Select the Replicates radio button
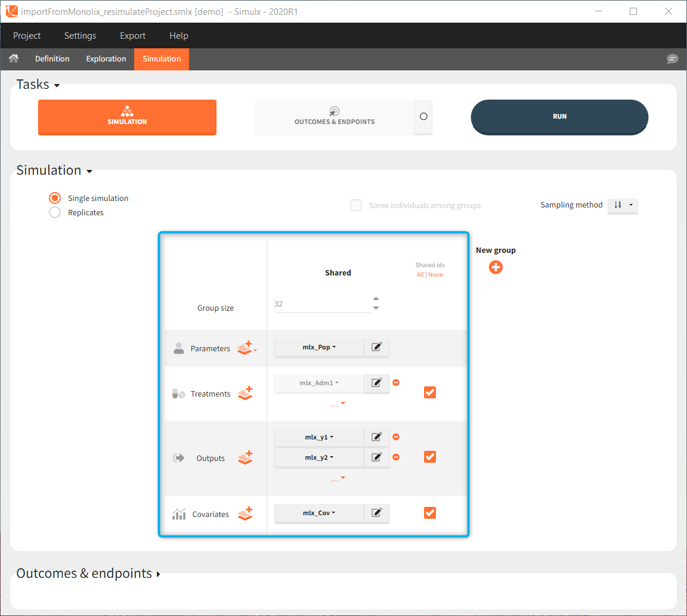Image resolution: width=687 pixels, height=616 pixels. pyautogui.click(x=54, y=212)
